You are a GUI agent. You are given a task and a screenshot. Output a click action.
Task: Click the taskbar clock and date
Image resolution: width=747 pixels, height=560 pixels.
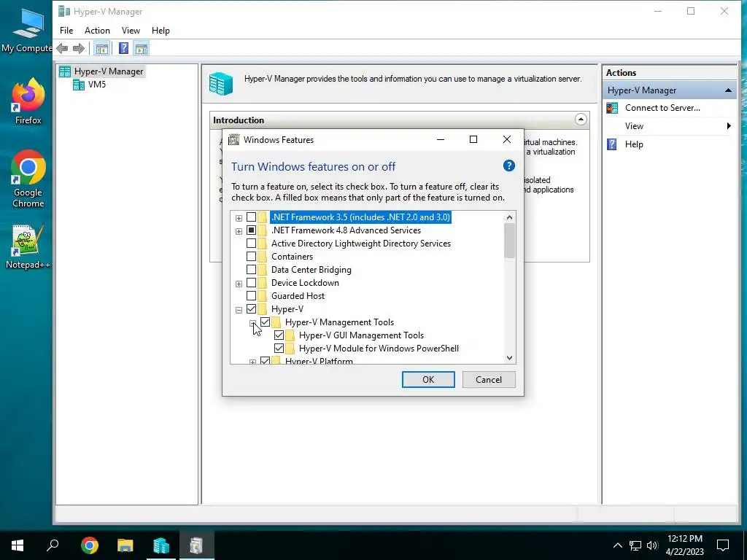(x=684, y=545)
